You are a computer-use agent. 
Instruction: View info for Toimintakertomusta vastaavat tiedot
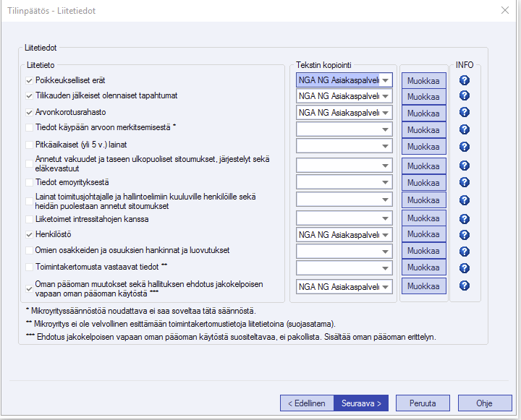pyautogui.click(x=465, y=268)
